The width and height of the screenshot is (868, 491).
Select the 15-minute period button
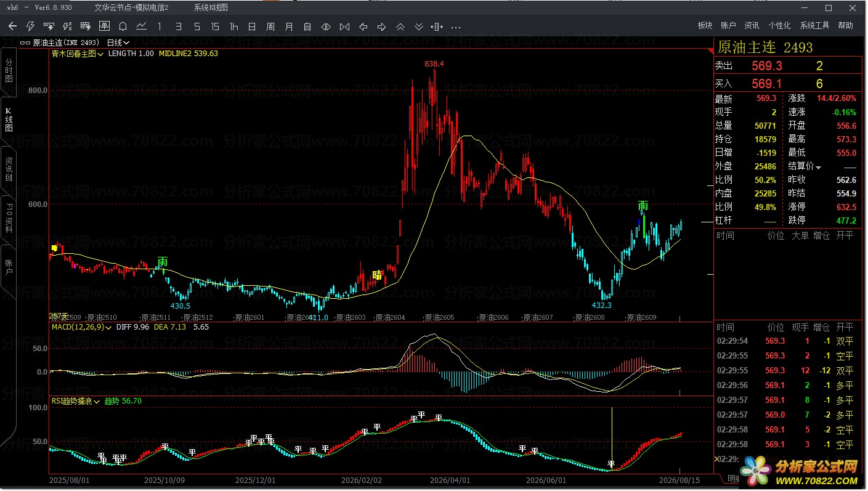[x=215, y=26]
